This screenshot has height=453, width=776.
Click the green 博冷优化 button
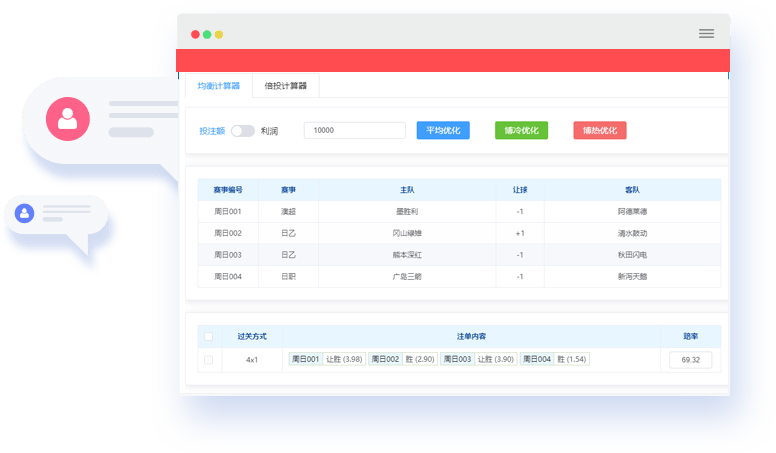[x=521, y=131]
